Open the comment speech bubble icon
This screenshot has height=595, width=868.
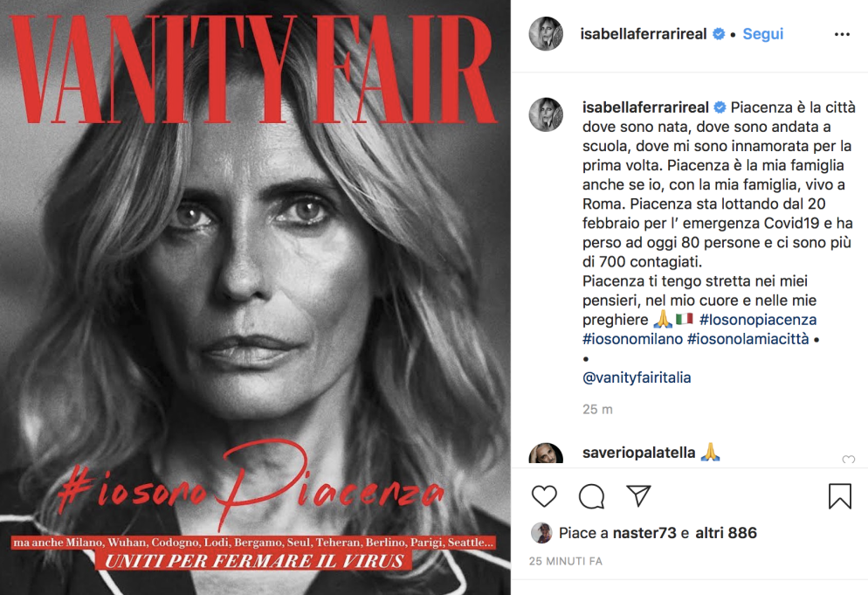click(591, 496)
